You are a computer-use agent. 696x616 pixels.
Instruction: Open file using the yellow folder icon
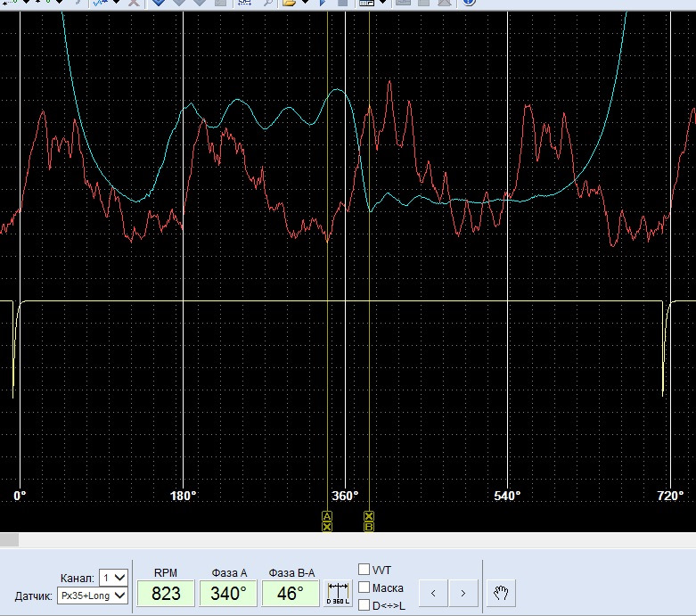point(289,3)
